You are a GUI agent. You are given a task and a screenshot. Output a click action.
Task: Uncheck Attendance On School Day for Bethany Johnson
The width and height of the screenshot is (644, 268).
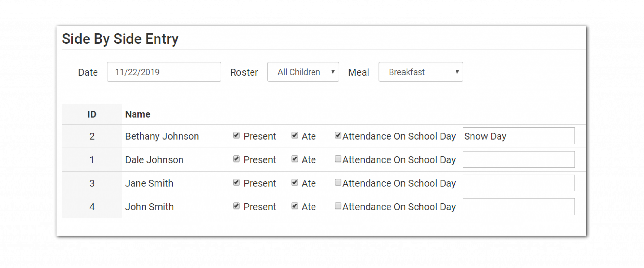pos(338,135)
